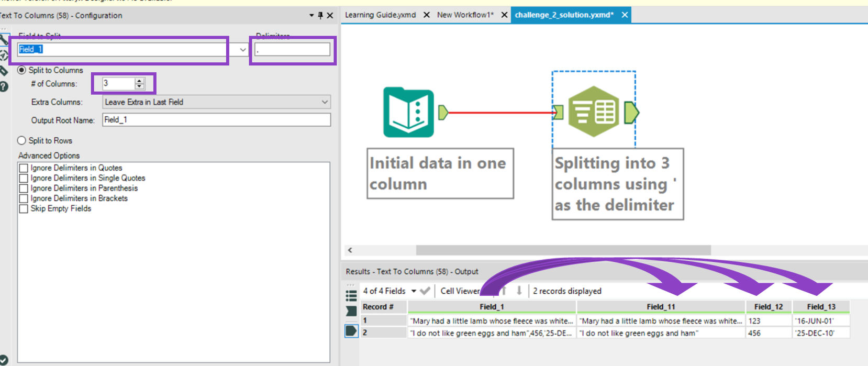Switch to the Learning Guide.yxmd tab
The image size is (868, 366).
coord(380,15)
